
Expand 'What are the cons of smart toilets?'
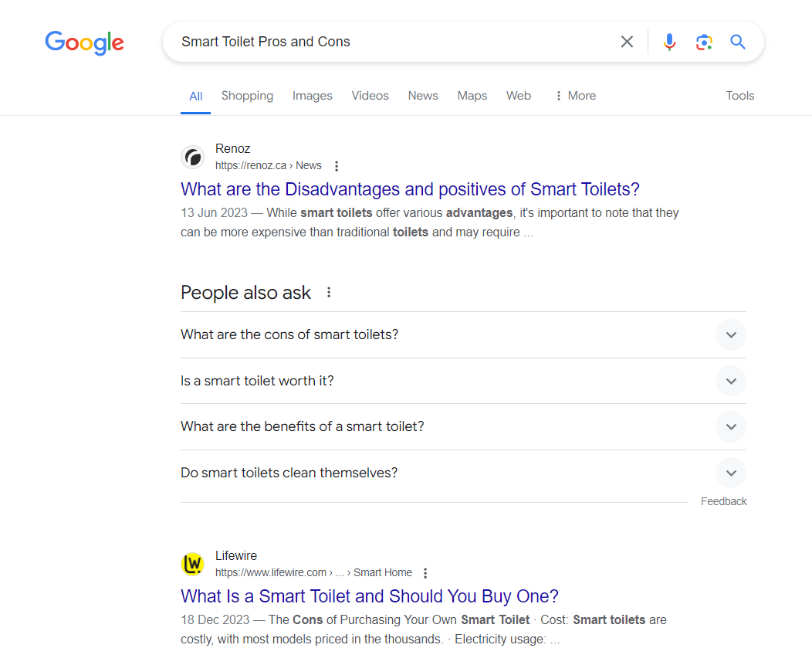click(730, 335)
